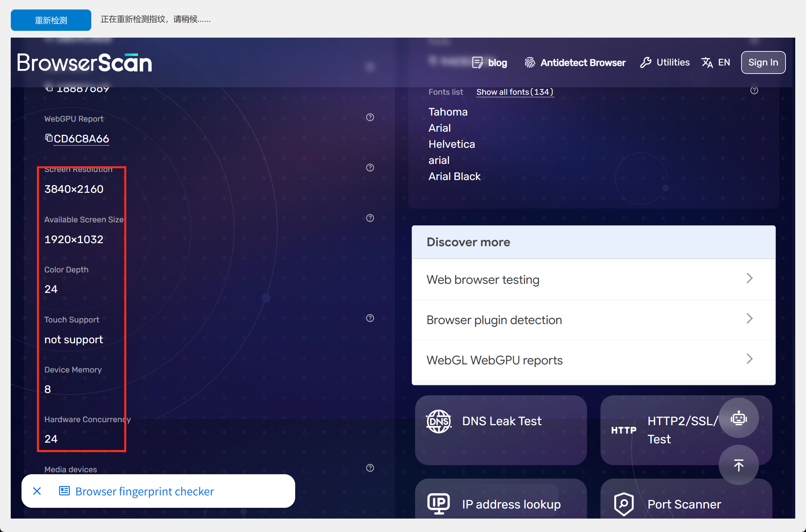This screenshot has height=532, width=806.
Task: Expand Browser plugin detection chevron
Action: (x=749, y=319)
